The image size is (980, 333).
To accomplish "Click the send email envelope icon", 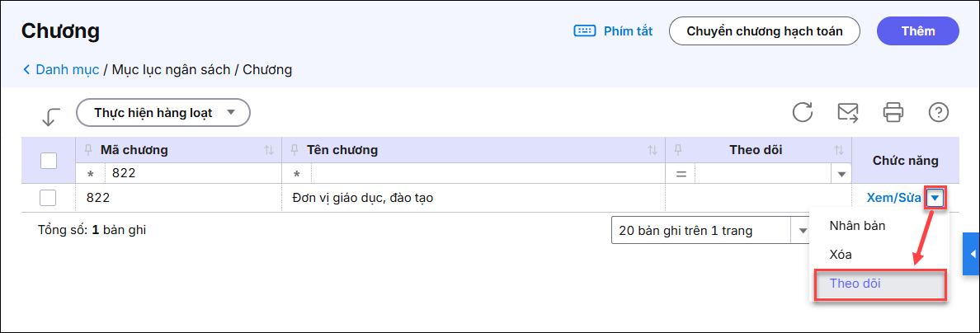I will pyautogui.click(x=848, y=112).
